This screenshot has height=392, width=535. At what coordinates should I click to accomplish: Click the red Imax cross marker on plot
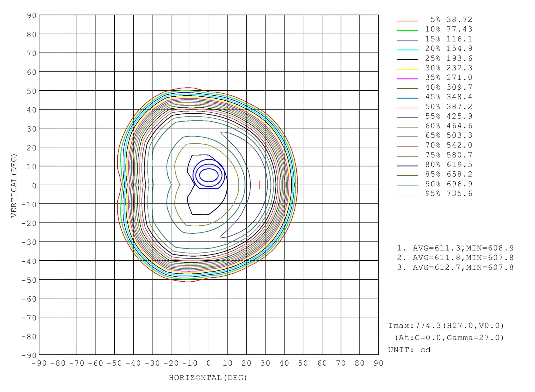(260, 185)
